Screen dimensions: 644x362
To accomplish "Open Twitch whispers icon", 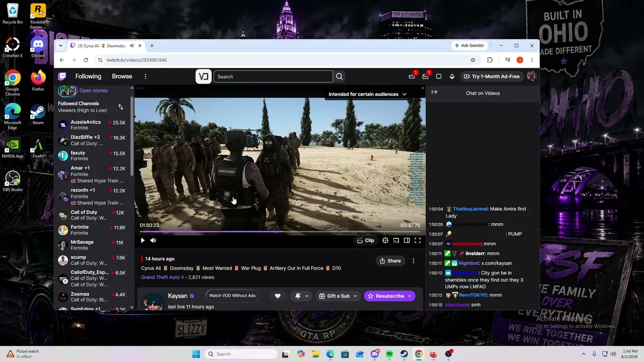I will point(439,76).
